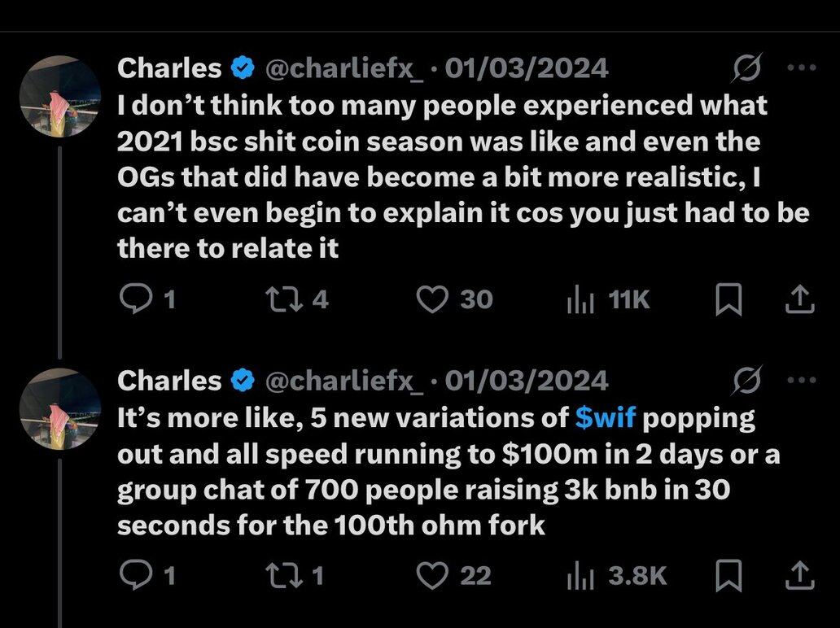Open Charles profile picture on first tweet
Image resolution: width=840 pixels, height=628 pixels.
point(59,97)
